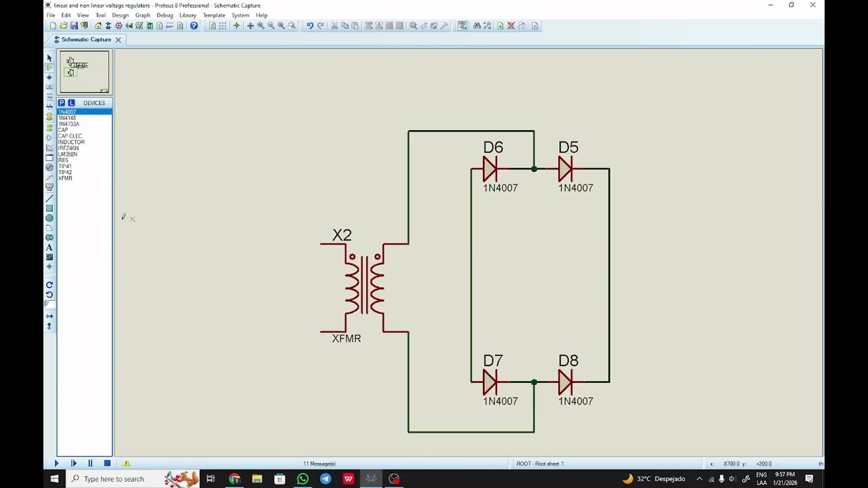
Task: Open WhatsApp from the taskbar
Action: tap(302, 479)
